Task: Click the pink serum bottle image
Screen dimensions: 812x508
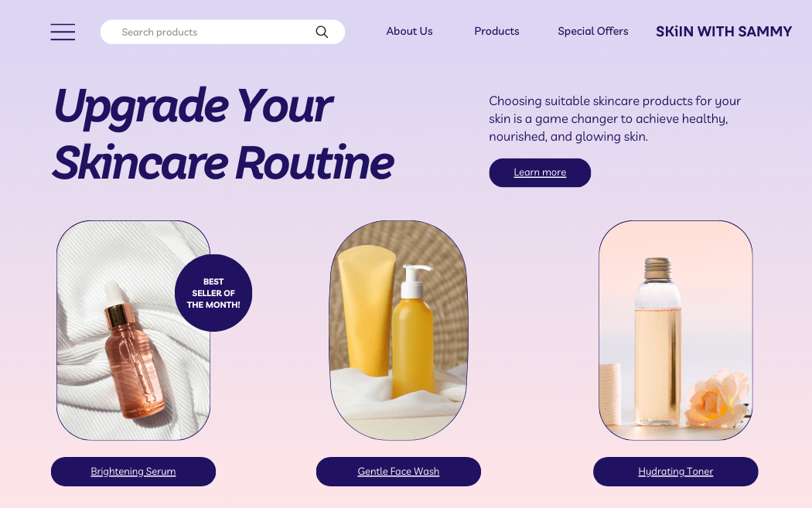Action: click(x=133, y=330)
